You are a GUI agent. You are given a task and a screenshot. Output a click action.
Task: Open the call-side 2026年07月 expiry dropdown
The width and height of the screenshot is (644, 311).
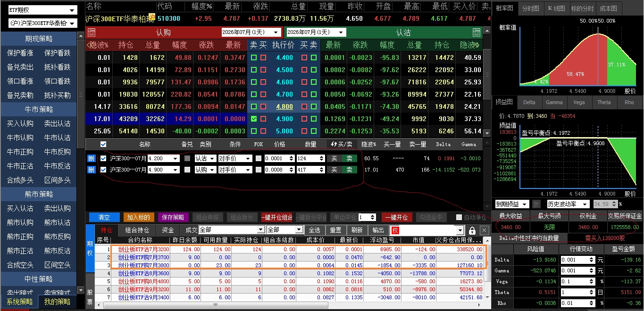click(x=251, y=32)
